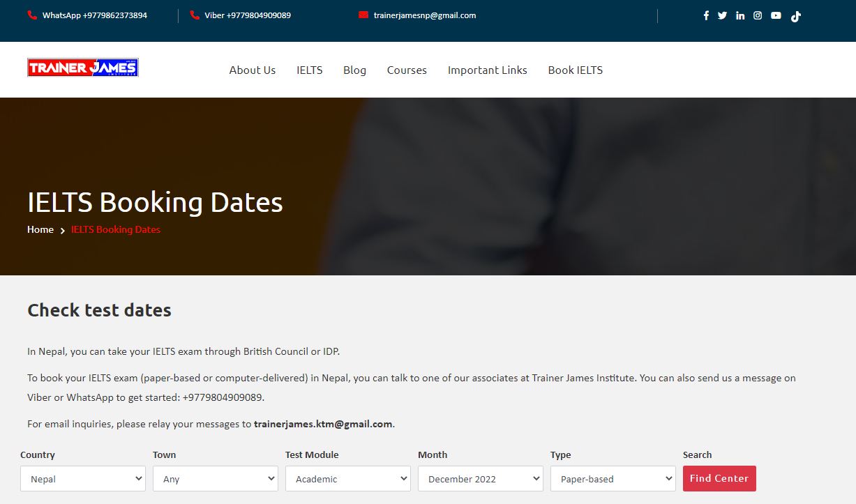Open the TikTok social icon
The width and height of the screenshot is (856, 504).
(795, 17)
